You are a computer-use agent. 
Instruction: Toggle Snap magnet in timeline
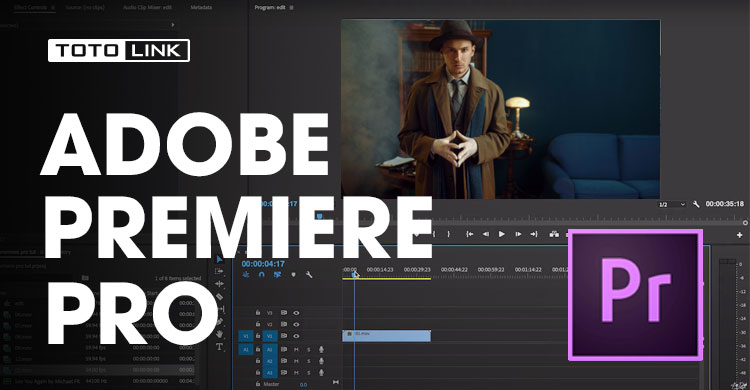coord(261,275)
